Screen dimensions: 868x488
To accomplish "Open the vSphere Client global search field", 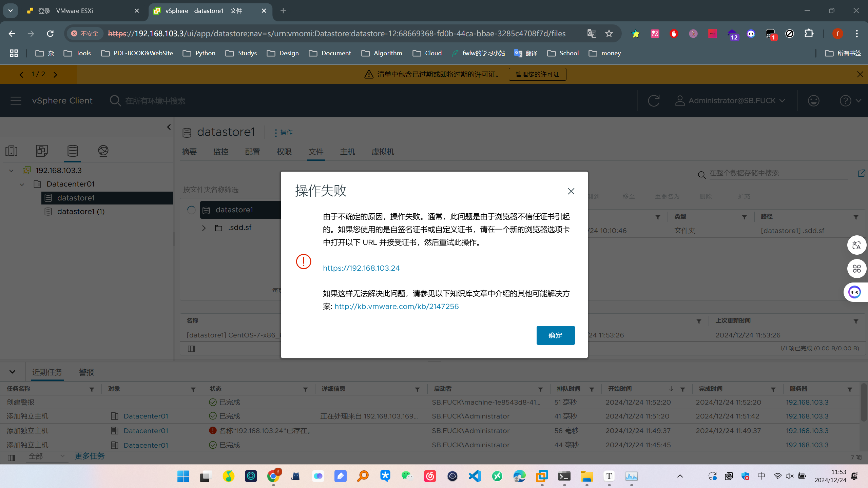I will 155,101.
